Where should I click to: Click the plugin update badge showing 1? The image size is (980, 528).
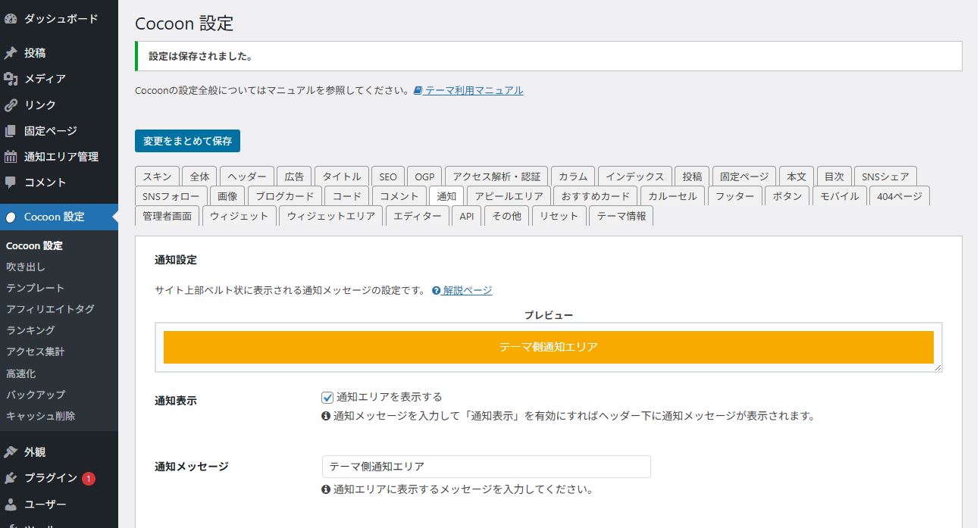(89, 479)
